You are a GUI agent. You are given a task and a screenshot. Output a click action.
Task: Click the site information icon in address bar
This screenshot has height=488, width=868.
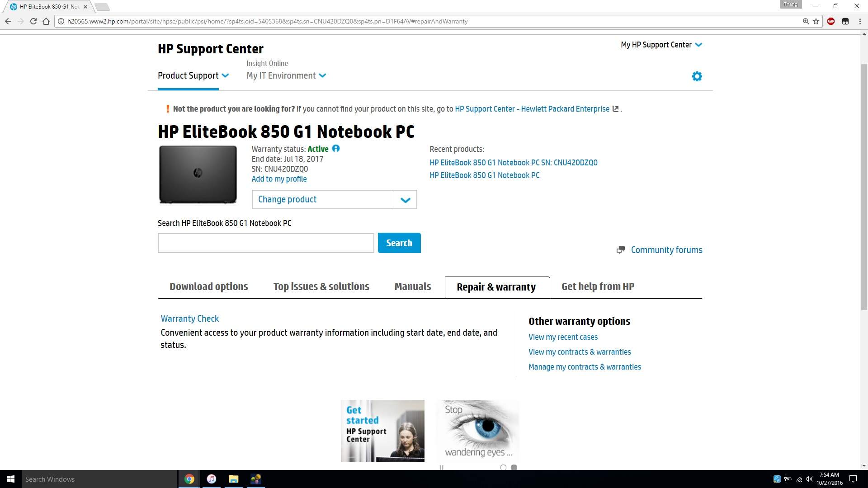click(61, 21)
